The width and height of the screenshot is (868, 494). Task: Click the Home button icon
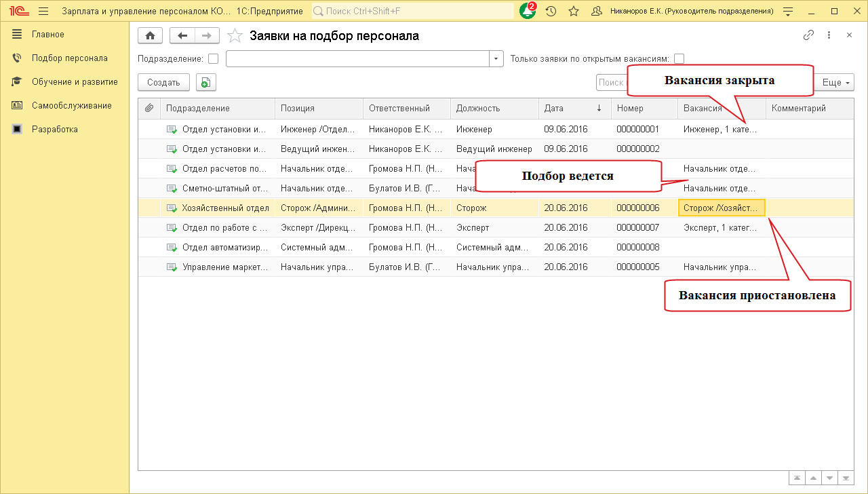pos(150,36)
